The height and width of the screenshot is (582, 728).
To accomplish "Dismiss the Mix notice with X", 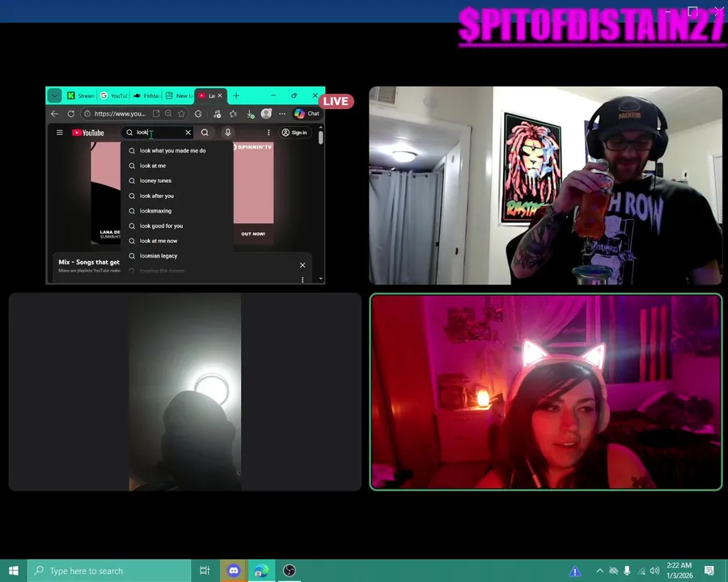I will (303, 265).
